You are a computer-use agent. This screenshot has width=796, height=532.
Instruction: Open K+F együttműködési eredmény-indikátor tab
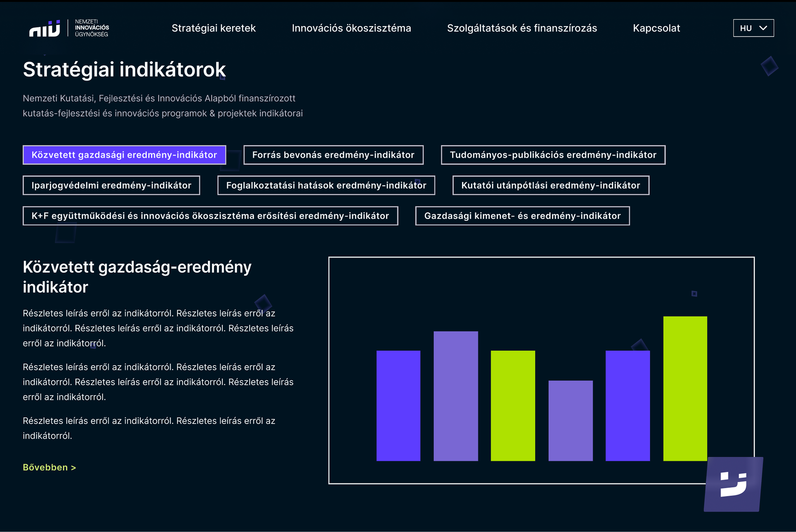point(210,216)
